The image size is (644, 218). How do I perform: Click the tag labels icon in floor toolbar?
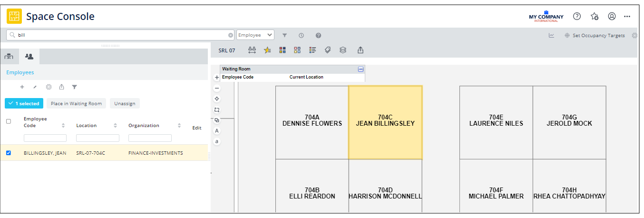[328, 50]
